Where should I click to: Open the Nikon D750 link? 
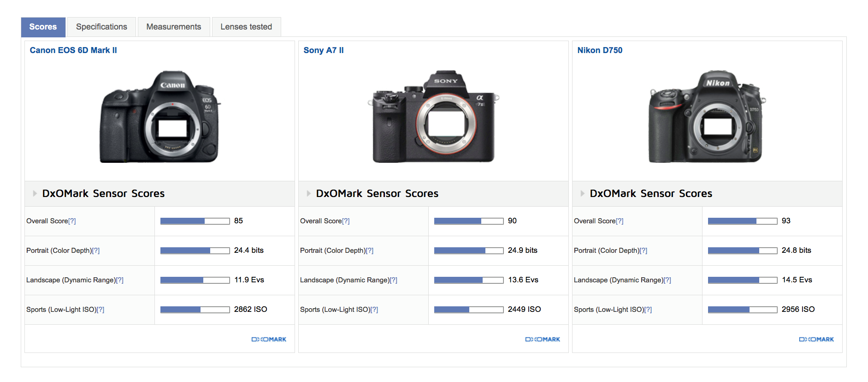pos(600,50)
